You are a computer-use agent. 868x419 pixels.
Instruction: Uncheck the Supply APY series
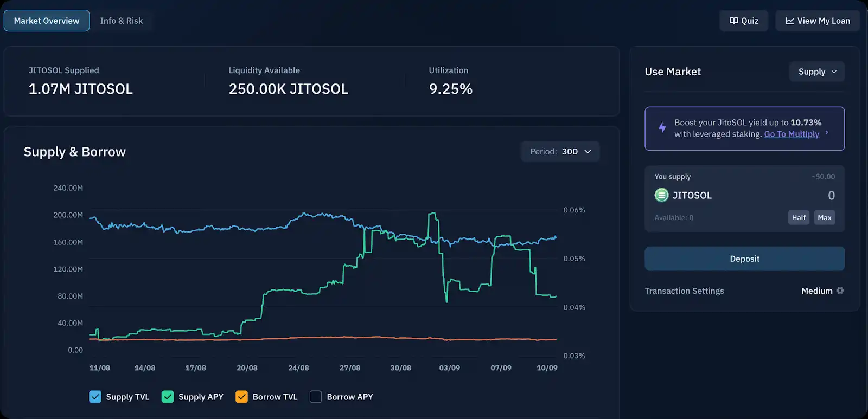[x=168, y=397]
